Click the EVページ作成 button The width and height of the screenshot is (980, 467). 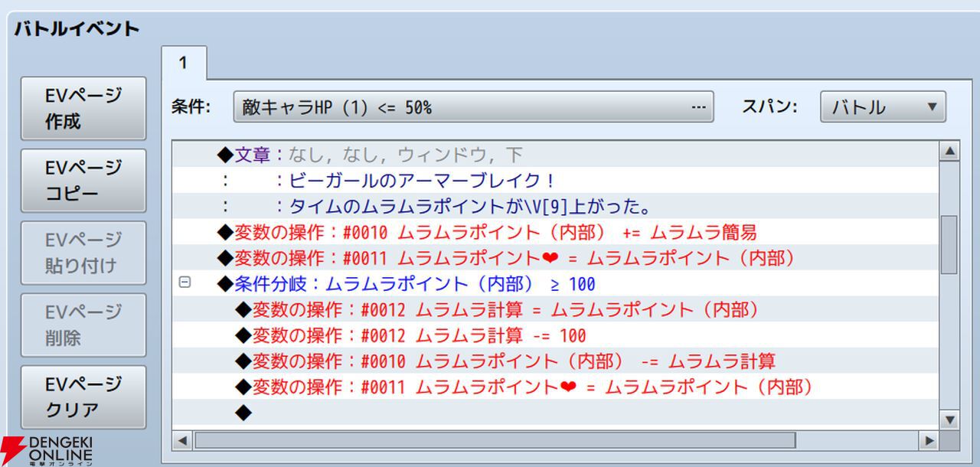[83, 108]
